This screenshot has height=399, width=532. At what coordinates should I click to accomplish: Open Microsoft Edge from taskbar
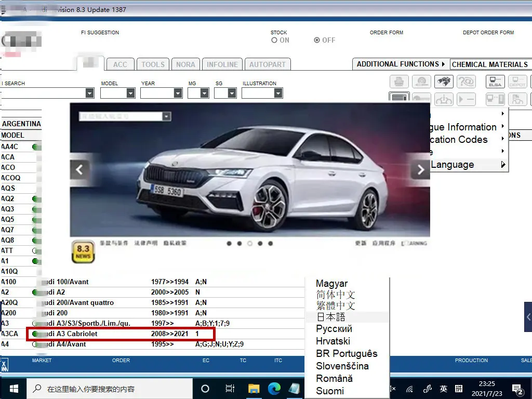click(x=274, y=389)
